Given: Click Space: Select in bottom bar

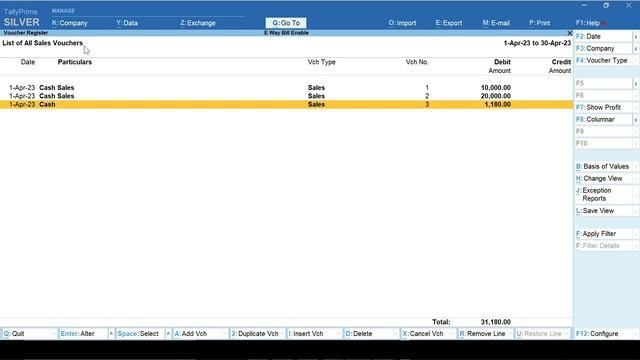Looking at the screenshot, I should tap(140, 333).
